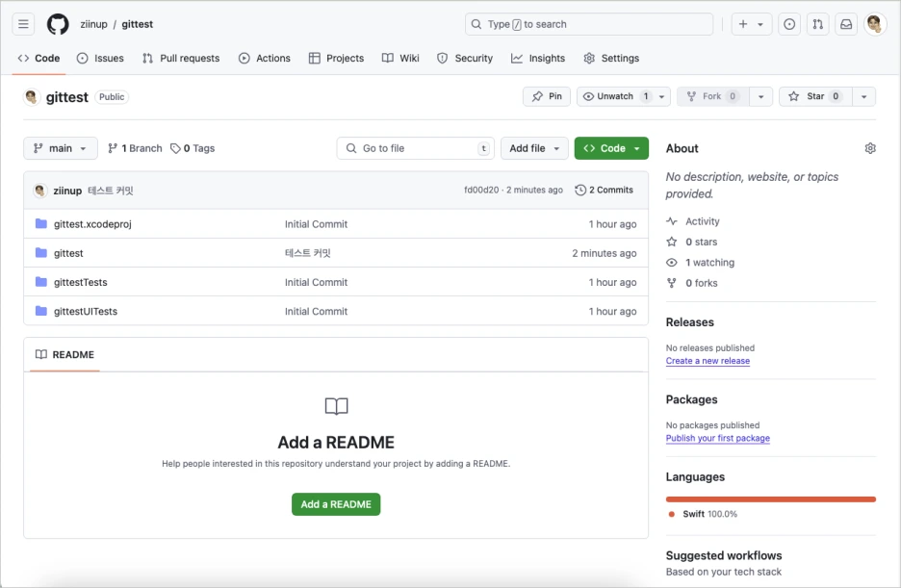
Task: Open the notifications inbox icon
Action: [846, 24]
